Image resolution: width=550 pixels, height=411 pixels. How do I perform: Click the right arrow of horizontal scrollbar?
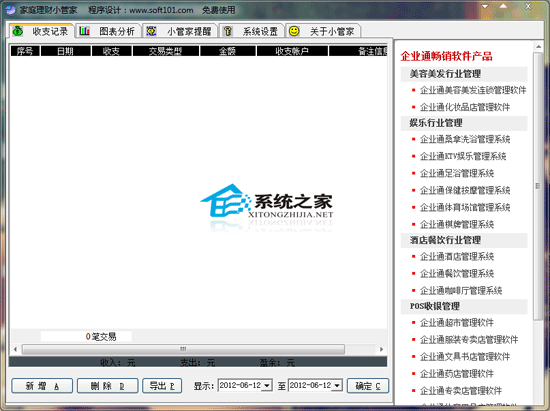point(381,349)
